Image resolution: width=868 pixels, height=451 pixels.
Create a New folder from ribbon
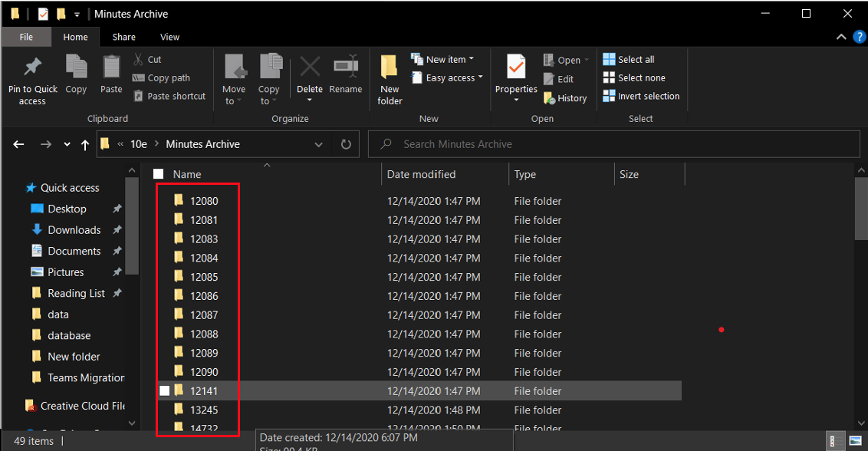pos(390,79)
